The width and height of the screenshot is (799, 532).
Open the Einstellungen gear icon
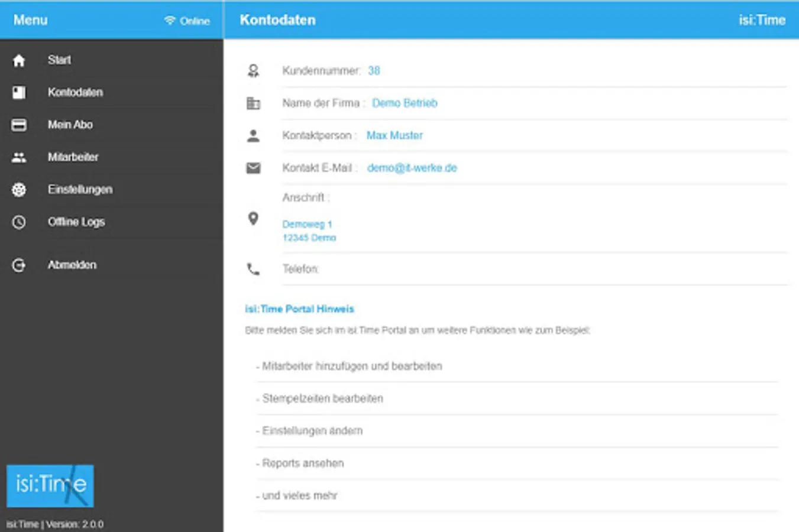(19, 190)
